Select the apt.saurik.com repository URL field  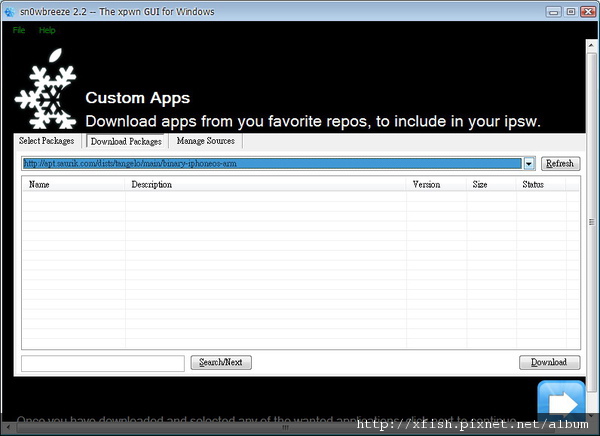pyautogui.click(x=272, y=163)
